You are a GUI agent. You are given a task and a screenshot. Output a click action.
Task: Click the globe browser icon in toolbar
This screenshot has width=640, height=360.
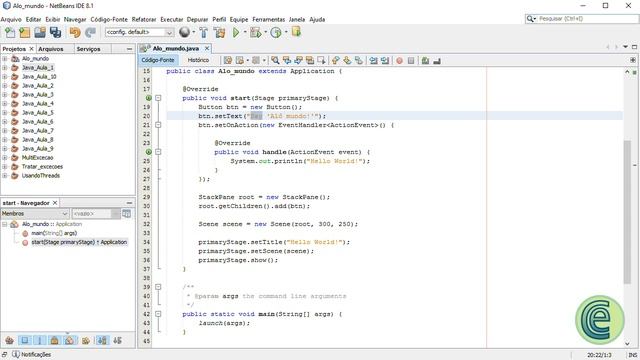184,32
